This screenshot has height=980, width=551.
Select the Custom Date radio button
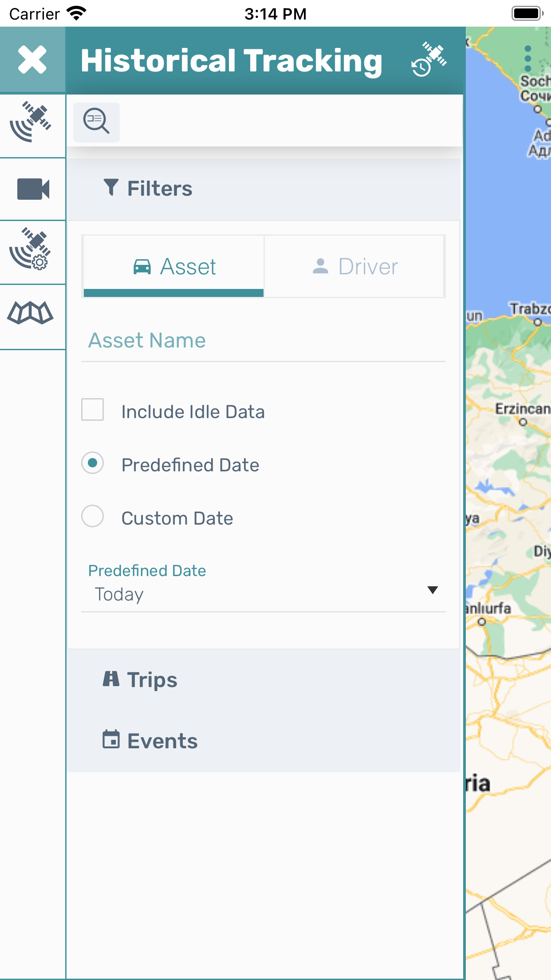point(93,516)
